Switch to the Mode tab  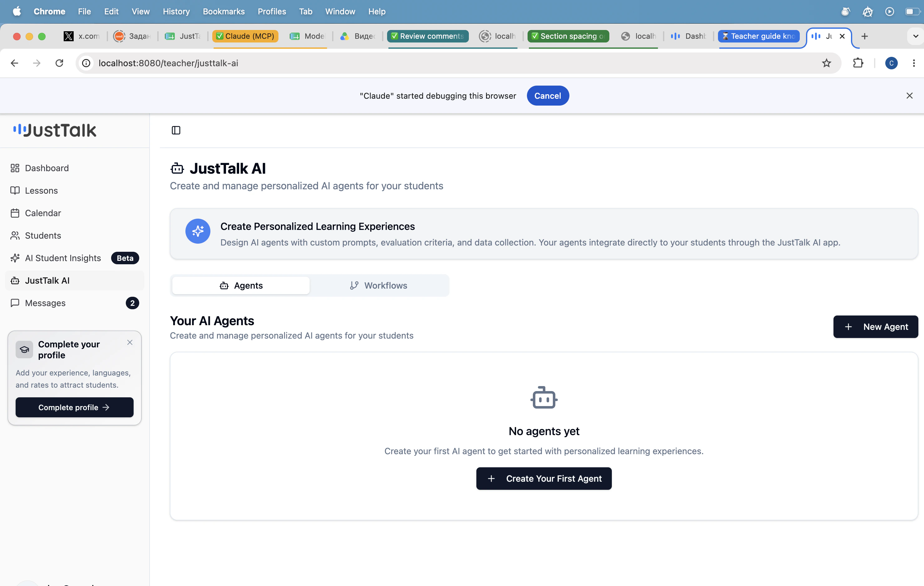pyautogui.click(x=308, y=36)
